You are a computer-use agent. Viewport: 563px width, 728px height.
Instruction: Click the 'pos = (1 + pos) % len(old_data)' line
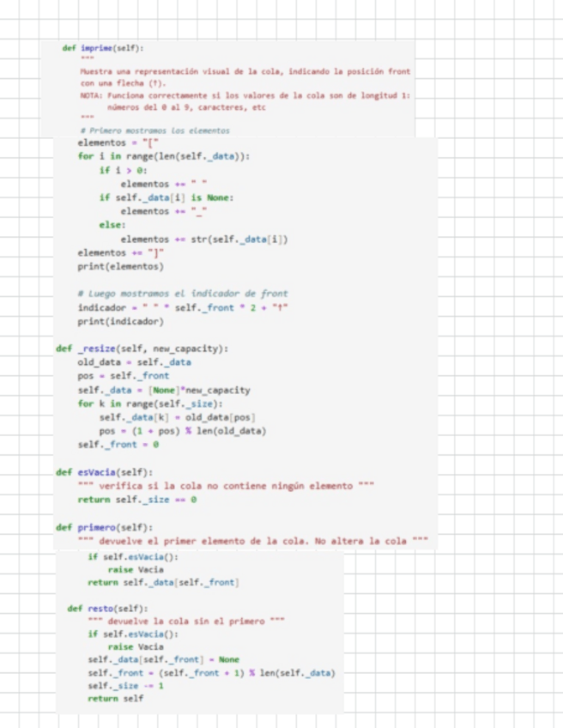182,431
